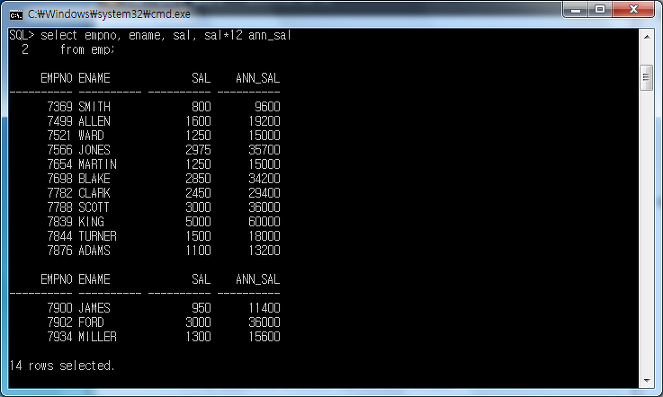Click the name JONES

click(94, 150)
